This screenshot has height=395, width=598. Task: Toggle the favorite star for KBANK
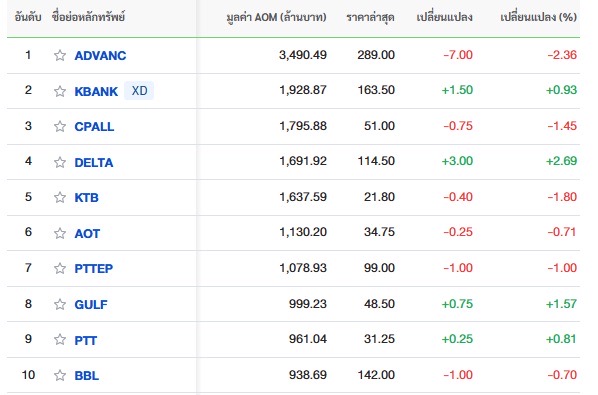(60, 91)
